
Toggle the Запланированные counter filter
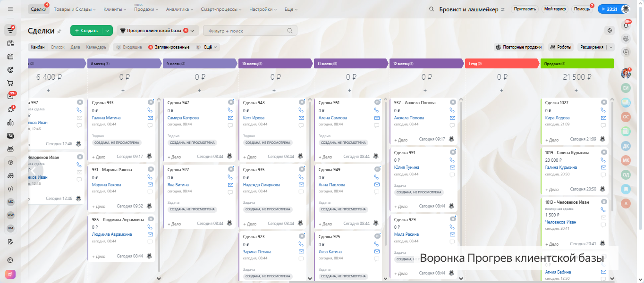[169, 47]
